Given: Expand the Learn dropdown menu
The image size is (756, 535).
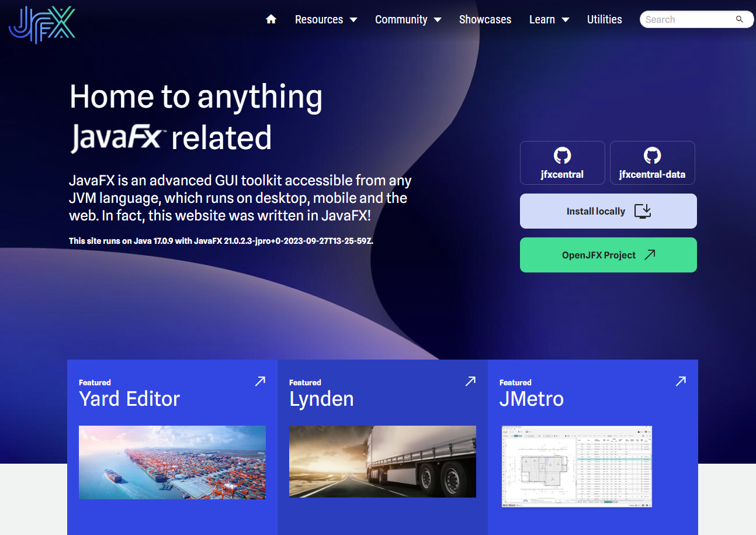Looking at the screenshot, I should coord(549,19).
